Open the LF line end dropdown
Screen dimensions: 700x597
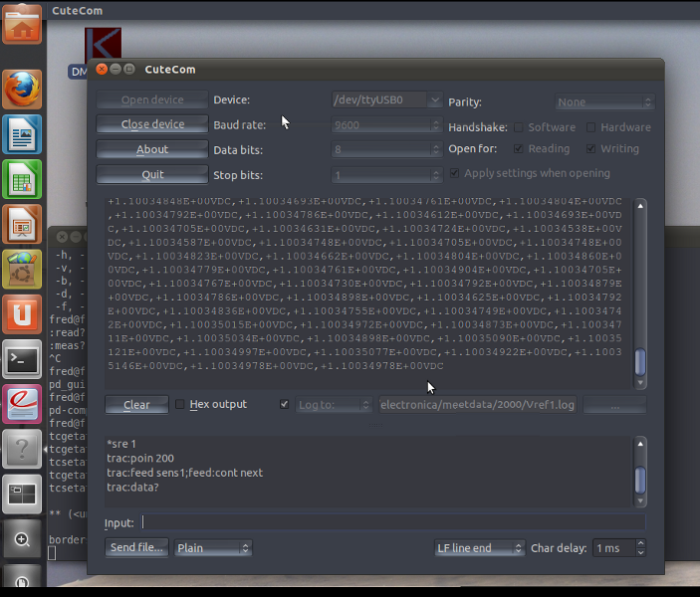(480, 548)
